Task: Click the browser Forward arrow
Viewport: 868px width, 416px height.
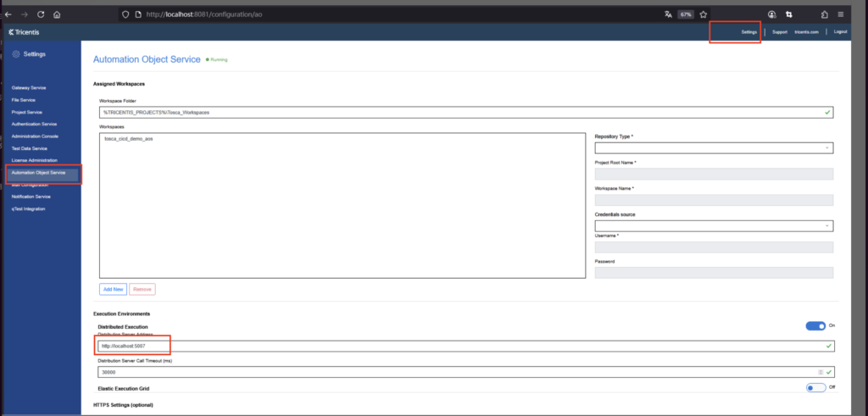Action: click(24, 14)
